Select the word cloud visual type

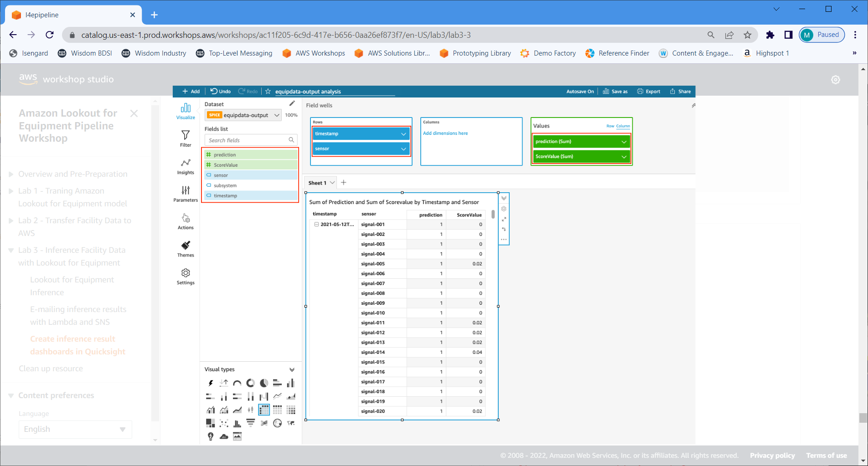pos(224,436)
